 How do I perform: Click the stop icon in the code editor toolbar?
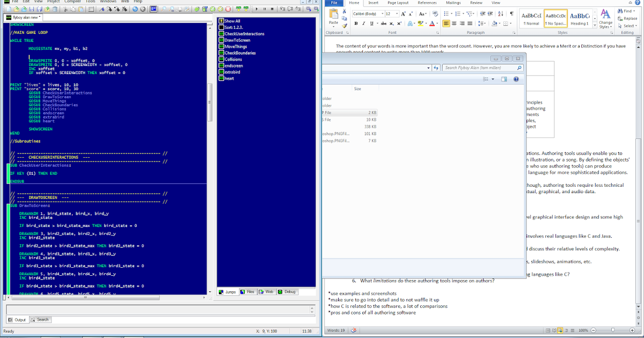[x=272, y=9]
